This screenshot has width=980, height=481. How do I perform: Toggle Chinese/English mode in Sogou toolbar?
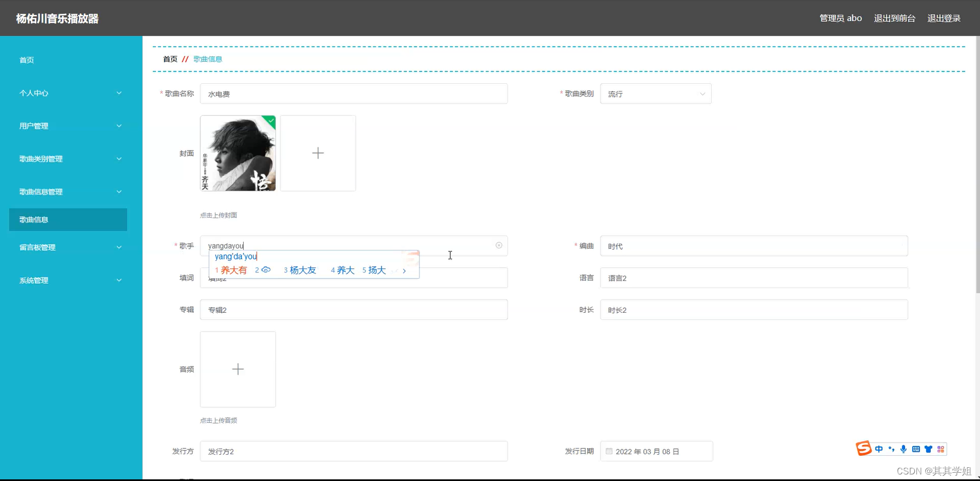[x=879, y=449]
